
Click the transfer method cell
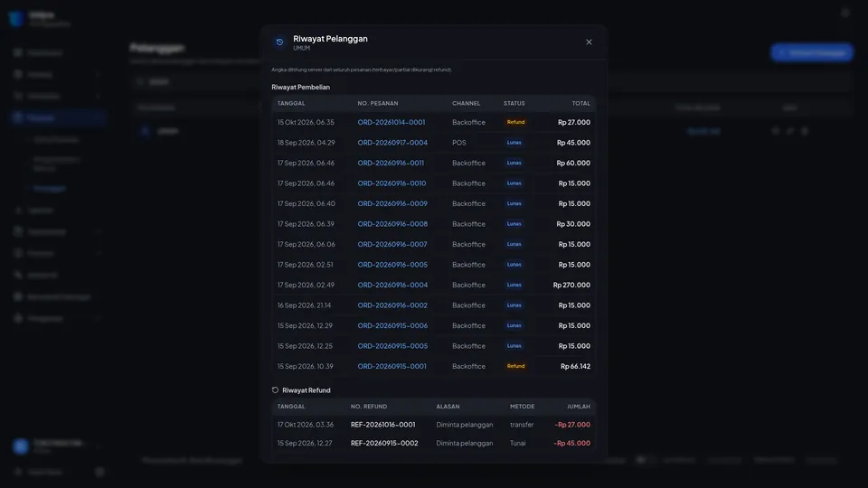pos(522,425)
